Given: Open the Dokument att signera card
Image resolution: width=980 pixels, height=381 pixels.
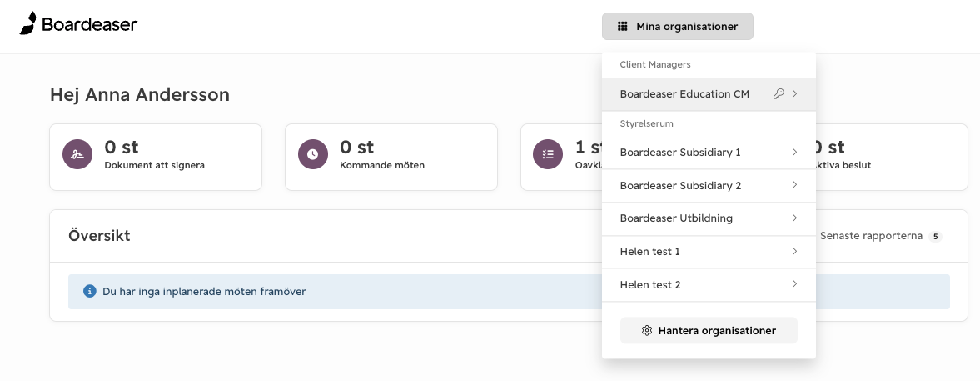Looking at the screenshot, I should (x=156, y=157).
